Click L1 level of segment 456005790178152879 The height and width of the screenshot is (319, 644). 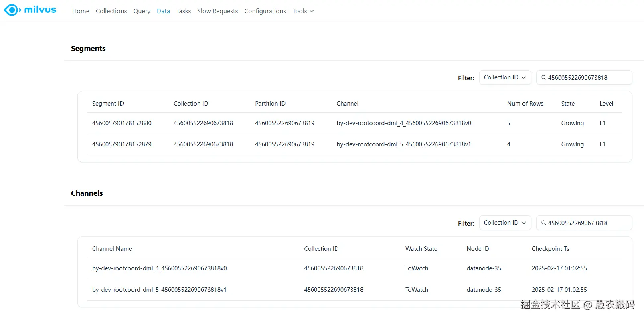point(602,144)
